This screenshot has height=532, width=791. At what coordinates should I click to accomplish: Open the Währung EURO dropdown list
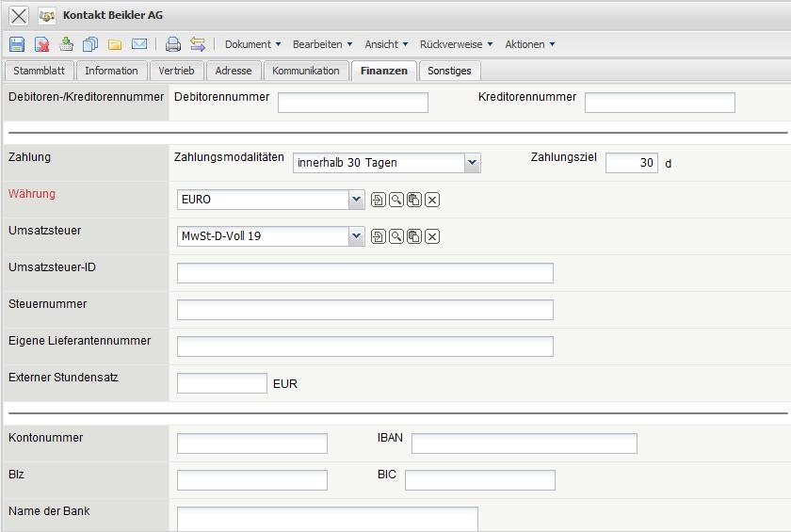click(356, 200)
